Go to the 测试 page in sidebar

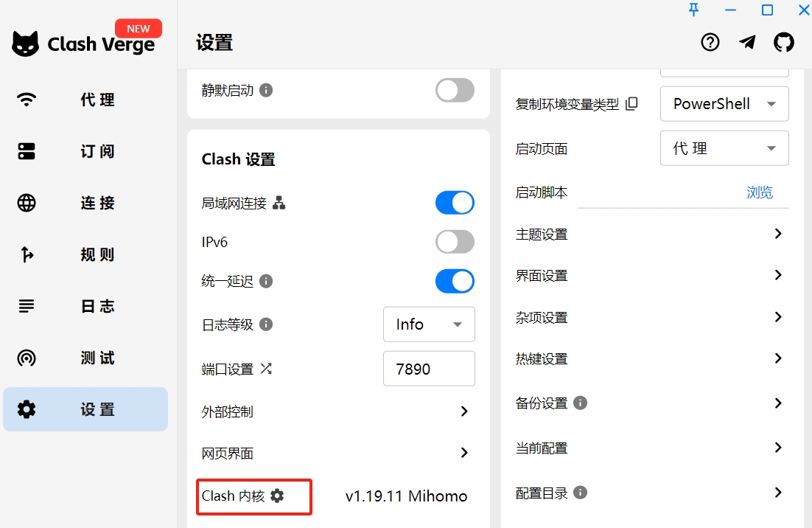point(85,358)
